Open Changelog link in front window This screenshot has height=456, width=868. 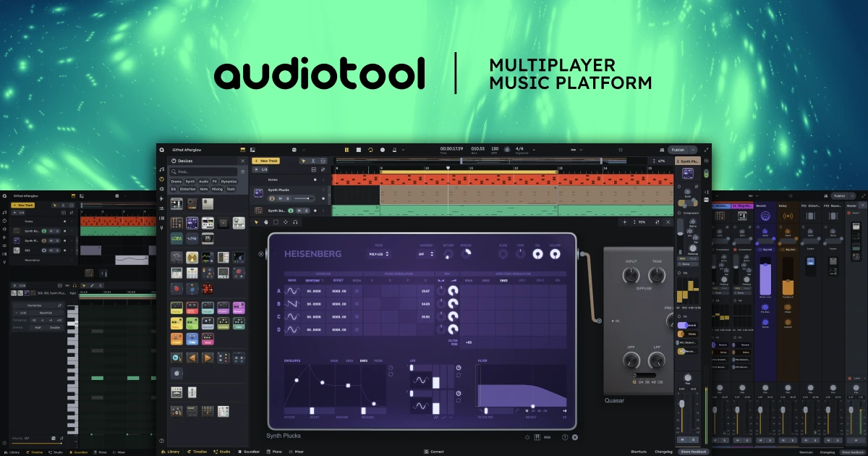(663, 452)
